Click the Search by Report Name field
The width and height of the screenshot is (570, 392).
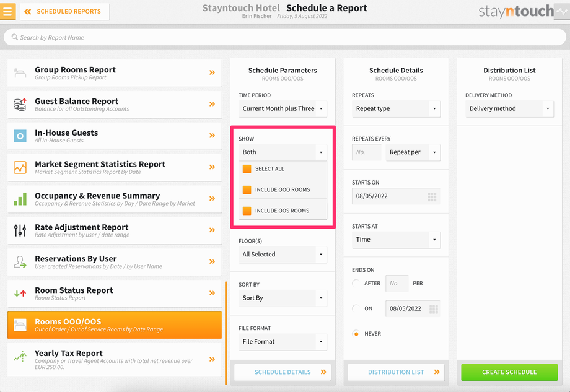point(284,37)
